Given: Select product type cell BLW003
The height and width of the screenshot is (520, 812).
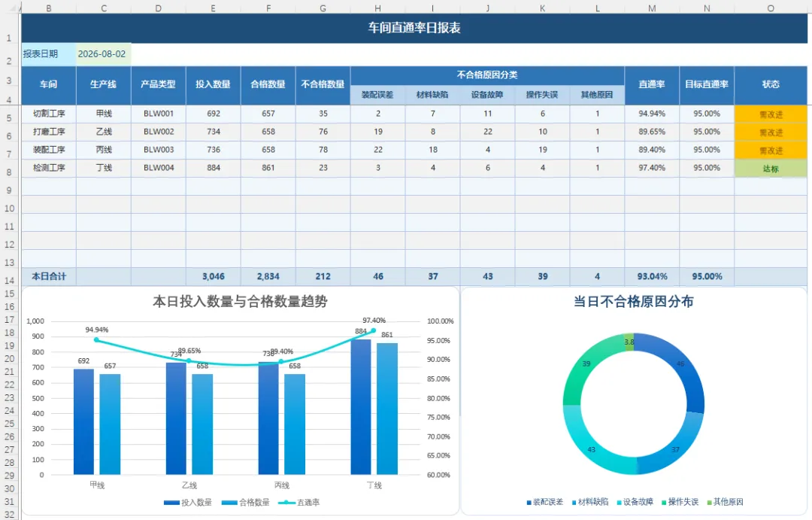Looking at the screenshot, I should [159, 150].
